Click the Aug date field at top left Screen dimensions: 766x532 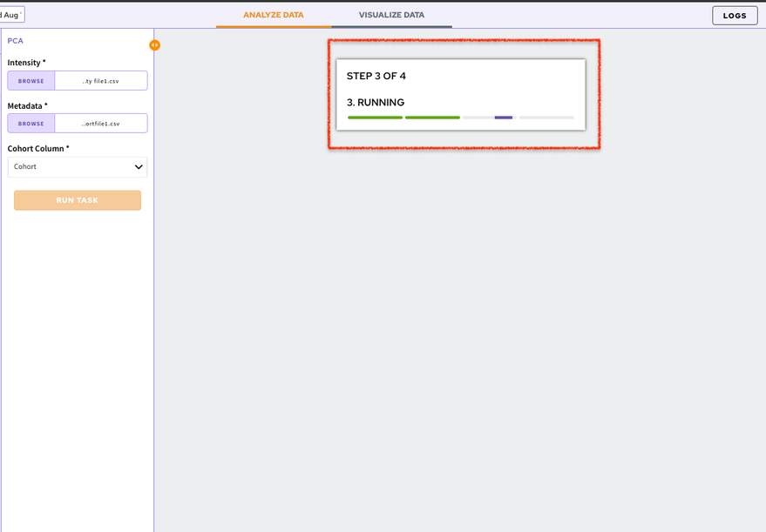(11, 15)
